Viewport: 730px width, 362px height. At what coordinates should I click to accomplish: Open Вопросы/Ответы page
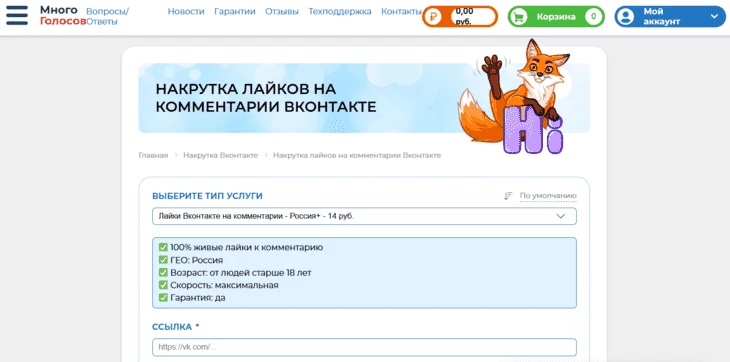[x=108, y=16]
